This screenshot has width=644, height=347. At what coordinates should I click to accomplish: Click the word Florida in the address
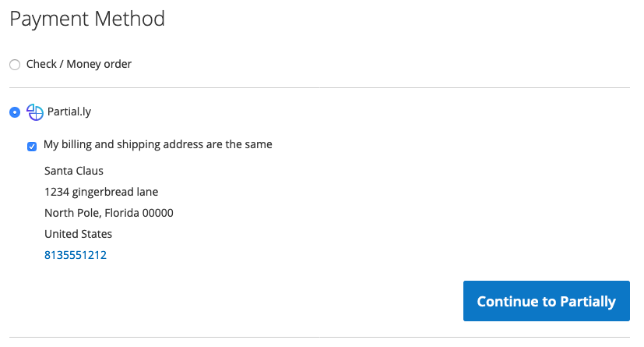122,213
